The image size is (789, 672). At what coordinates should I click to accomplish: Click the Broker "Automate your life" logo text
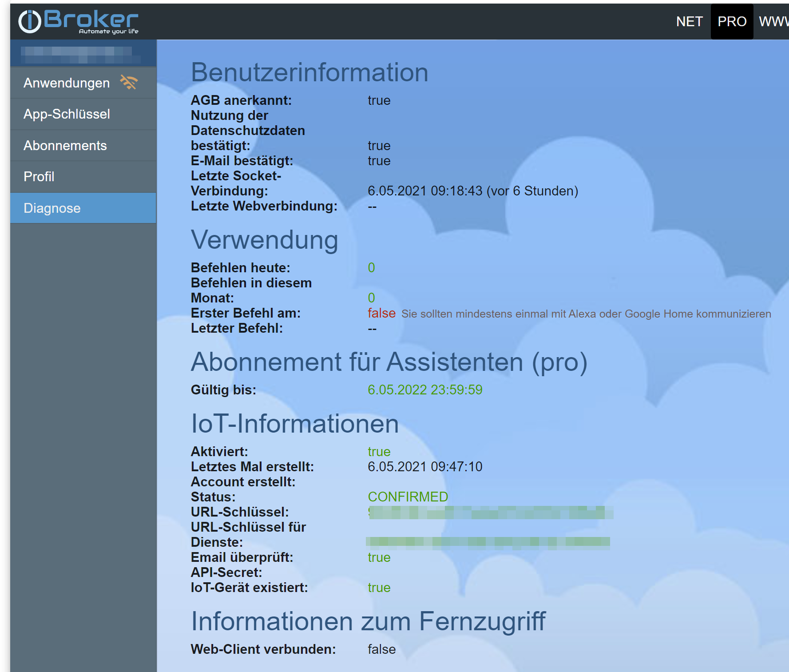(91, 21)
